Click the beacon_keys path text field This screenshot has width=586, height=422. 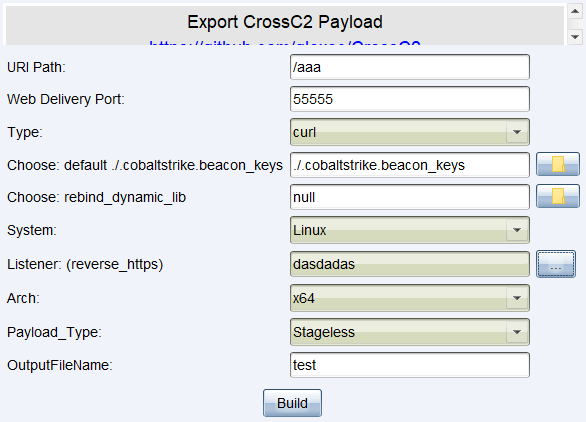coord(410,165)
